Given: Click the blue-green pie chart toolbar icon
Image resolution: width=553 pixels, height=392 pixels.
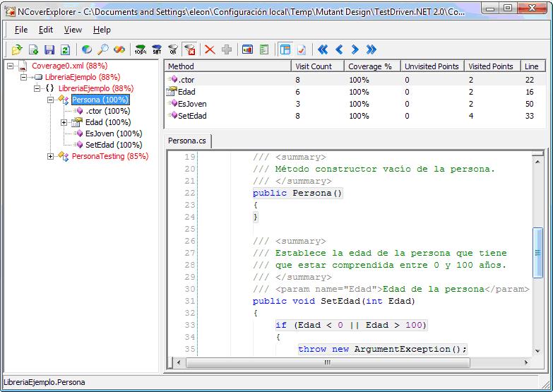Looking at the screenshot, I should coord(87,49).
